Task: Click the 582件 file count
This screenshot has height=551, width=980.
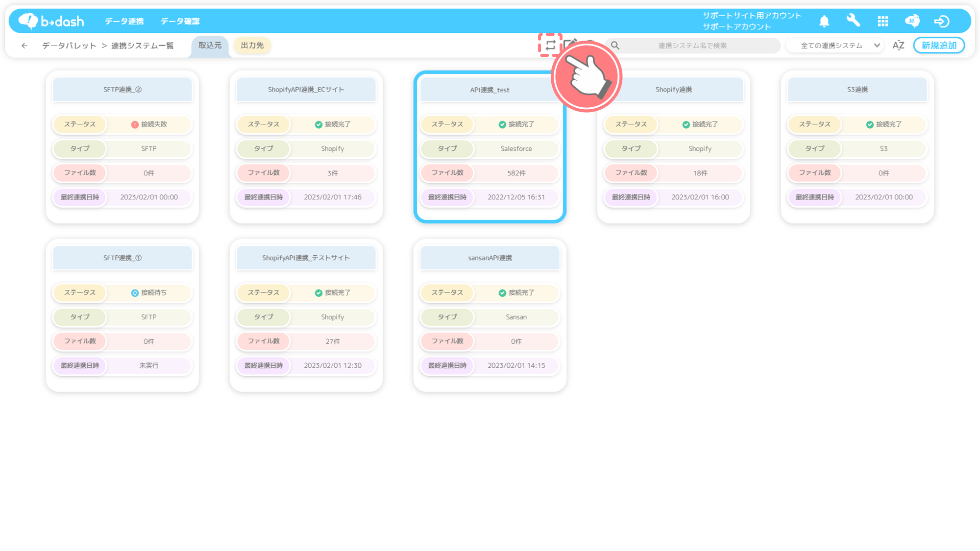Action: coord(516,173)
